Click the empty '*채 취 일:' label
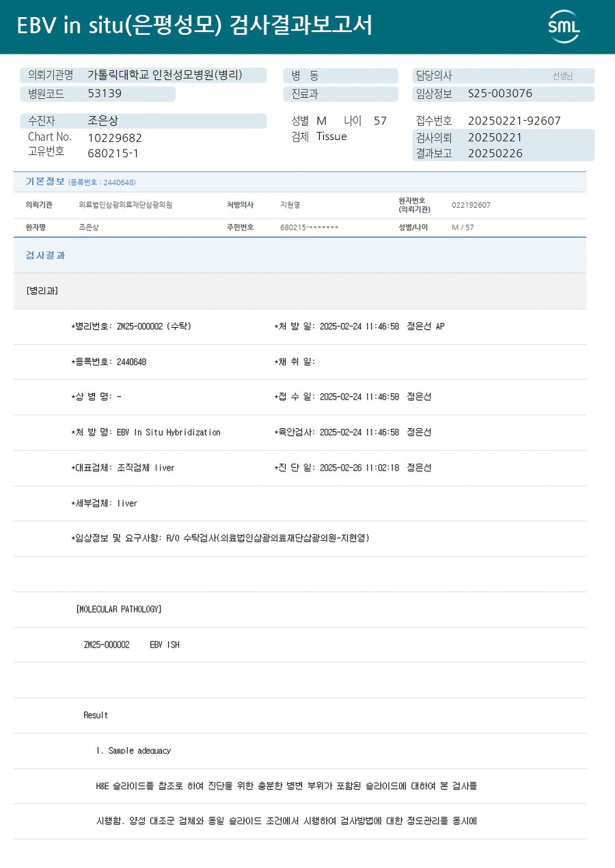 click(x=295, y=362)
